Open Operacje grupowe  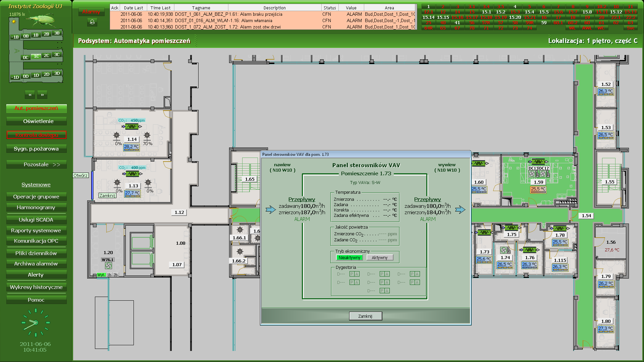coord(37,197)
